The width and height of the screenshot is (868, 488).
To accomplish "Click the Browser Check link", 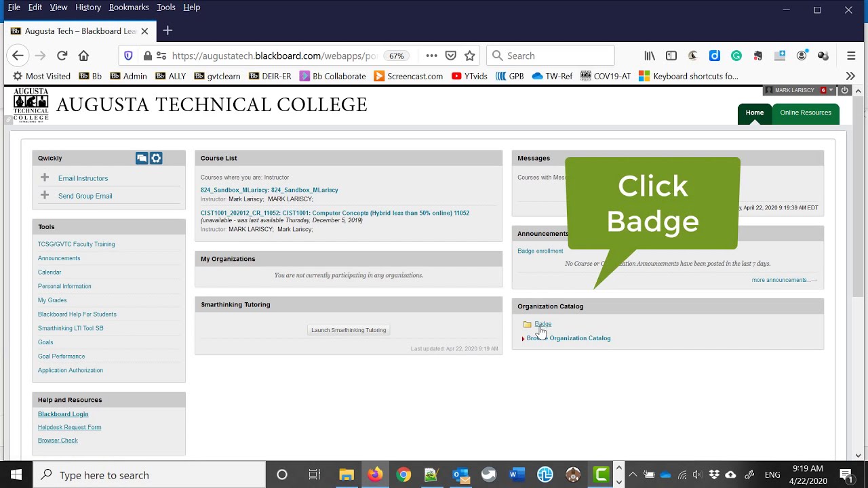I will pos(58,441).
